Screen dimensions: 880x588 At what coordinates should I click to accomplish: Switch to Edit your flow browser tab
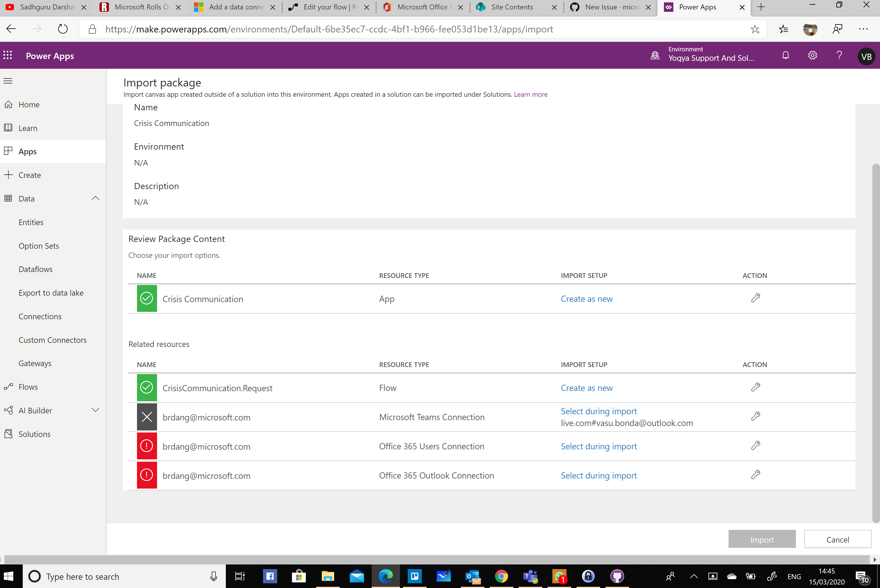[x=329, y=7]
